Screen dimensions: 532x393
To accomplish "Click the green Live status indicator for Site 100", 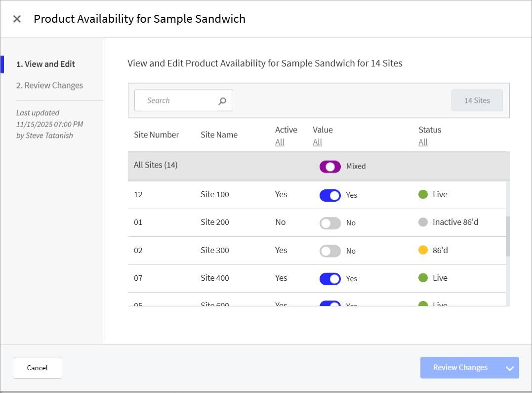I will [x=423, y=194].
